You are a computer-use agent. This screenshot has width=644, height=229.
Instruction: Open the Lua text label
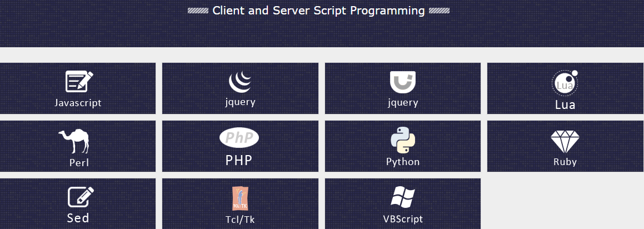click(x=565, y=105)
